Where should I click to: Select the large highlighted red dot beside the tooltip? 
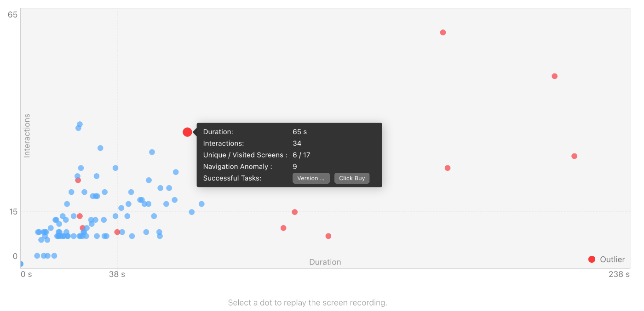click(x=187, y=132)
